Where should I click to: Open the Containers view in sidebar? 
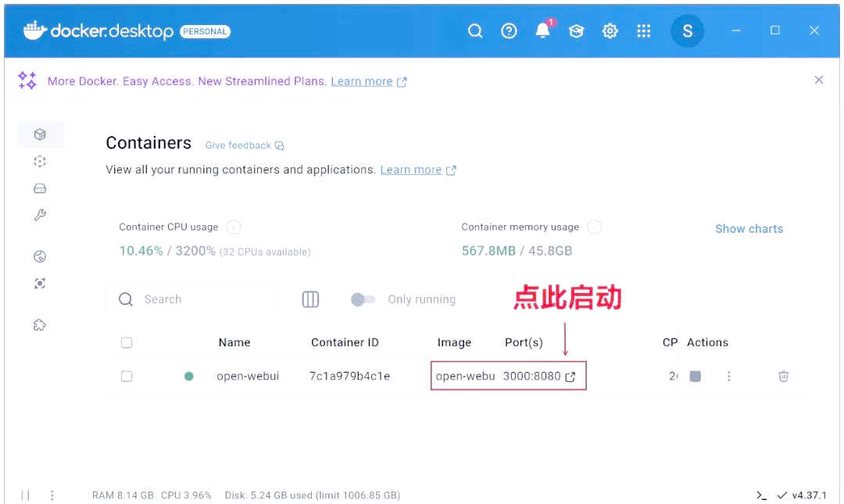pyautogui.click(x=41, y=134)
